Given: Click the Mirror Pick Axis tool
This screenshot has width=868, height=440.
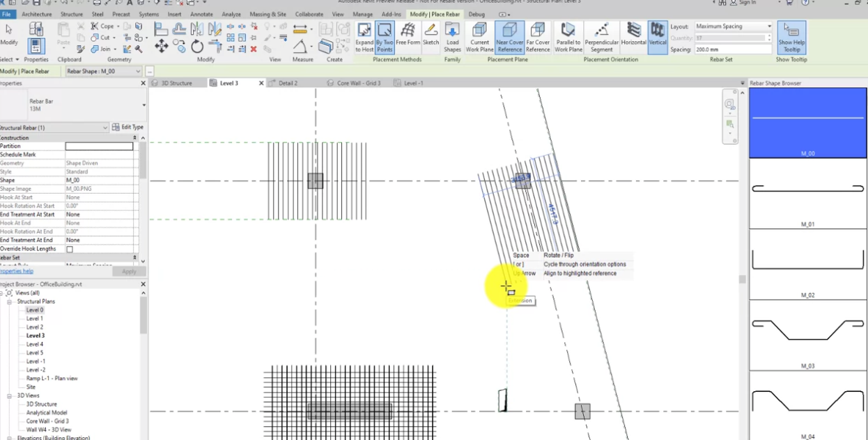Looking at the screenshot, I should click(x=197, y=29).
